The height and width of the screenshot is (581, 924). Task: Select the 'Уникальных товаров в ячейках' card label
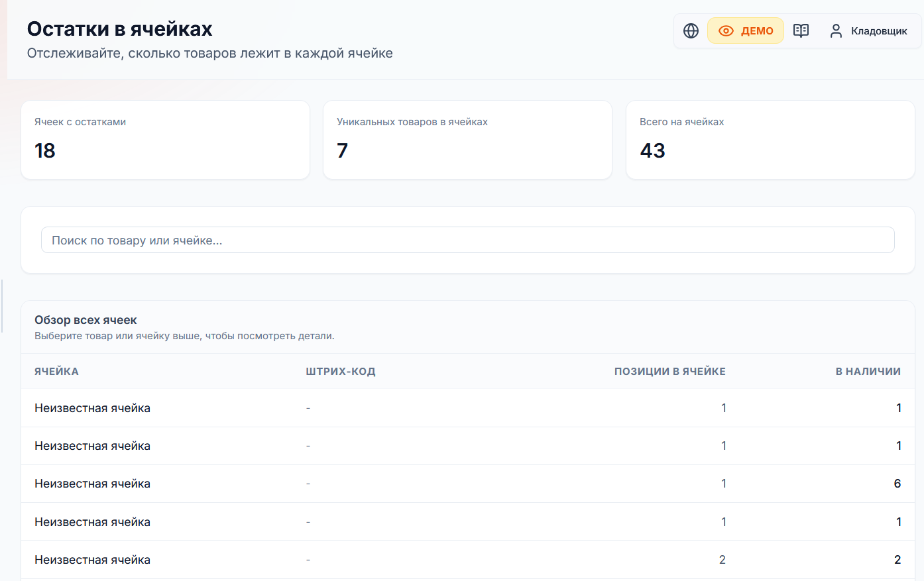[412, 122]
